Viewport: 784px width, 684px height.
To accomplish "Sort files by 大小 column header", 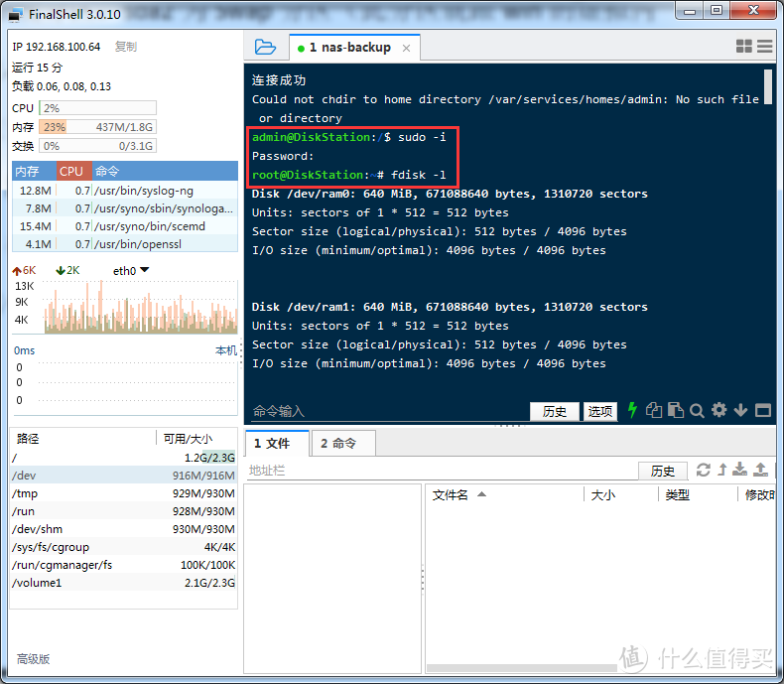I will click(x=621, y=495).
